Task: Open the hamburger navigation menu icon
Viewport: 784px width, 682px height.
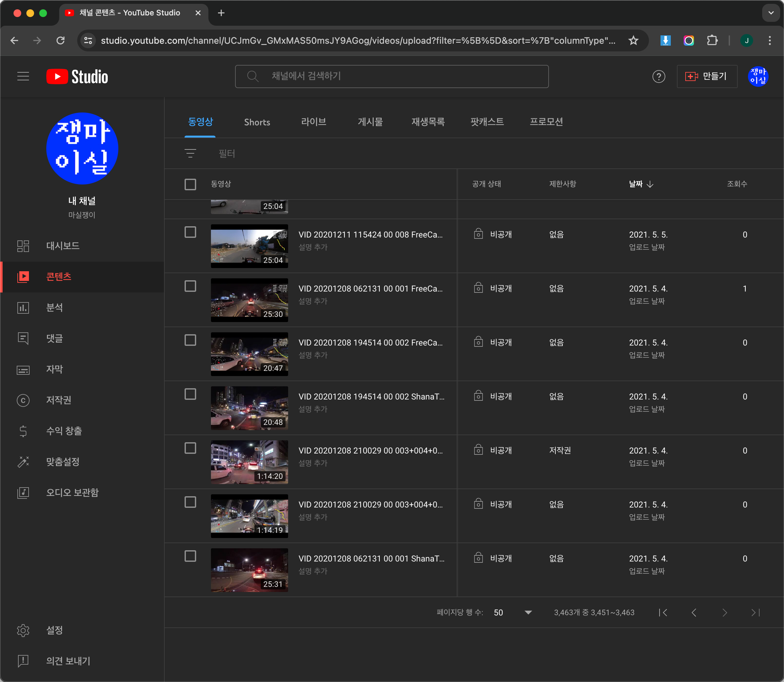Action: 23,76
